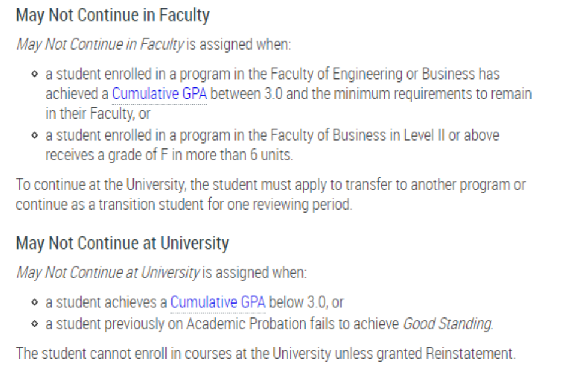Screen dimensions: 588x367
Task: Click bullet marker before "a student previously on"
Action: (35, 324)
